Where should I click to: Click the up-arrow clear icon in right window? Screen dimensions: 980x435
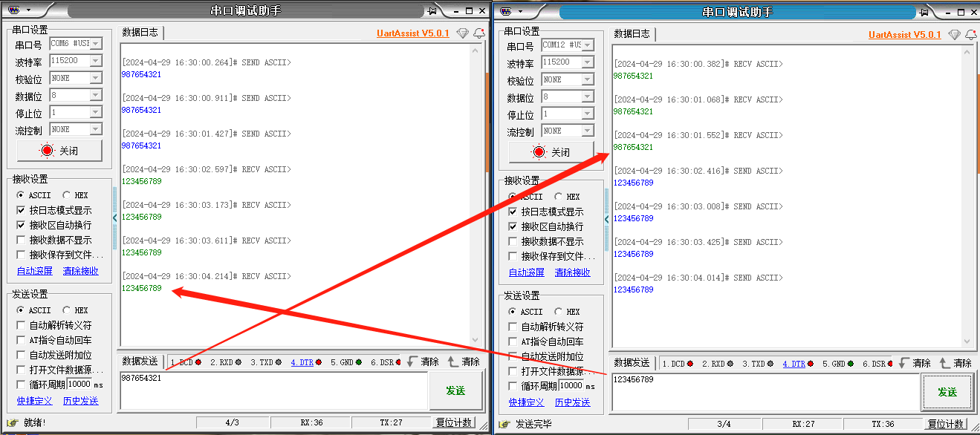[945, 363]
